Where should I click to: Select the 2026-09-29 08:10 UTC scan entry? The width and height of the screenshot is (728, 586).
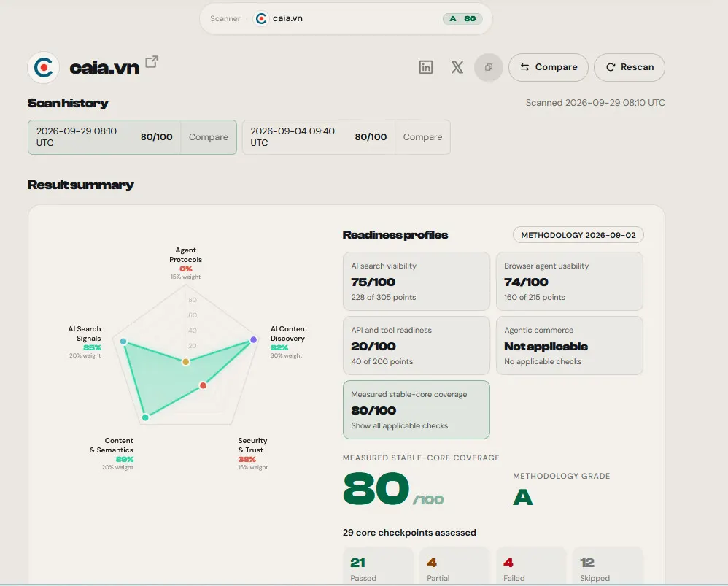(x=104, y=137)
